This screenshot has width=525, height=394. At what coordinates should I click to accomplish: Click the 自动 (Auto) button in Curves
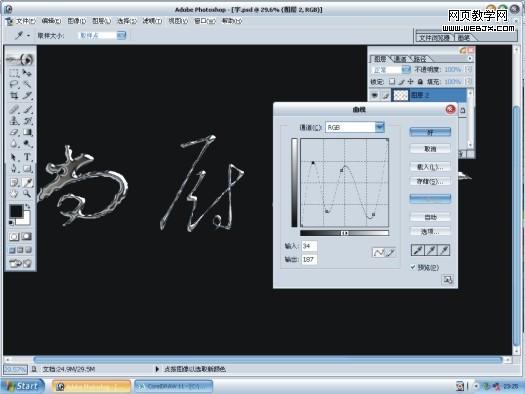(430, 217)
